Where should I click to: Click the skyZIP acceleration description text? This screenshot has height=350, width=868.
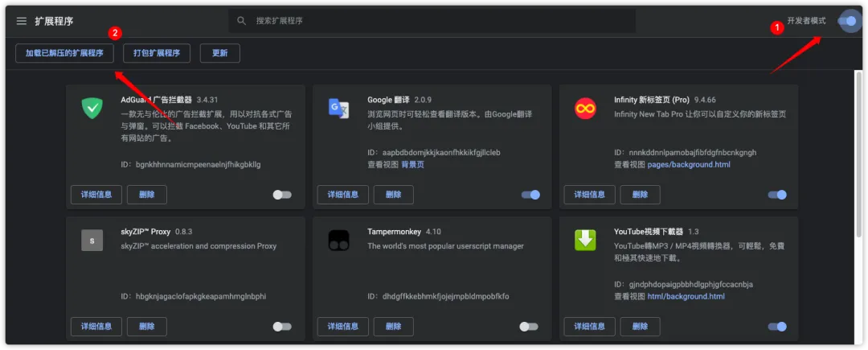(x=199, y=246)
